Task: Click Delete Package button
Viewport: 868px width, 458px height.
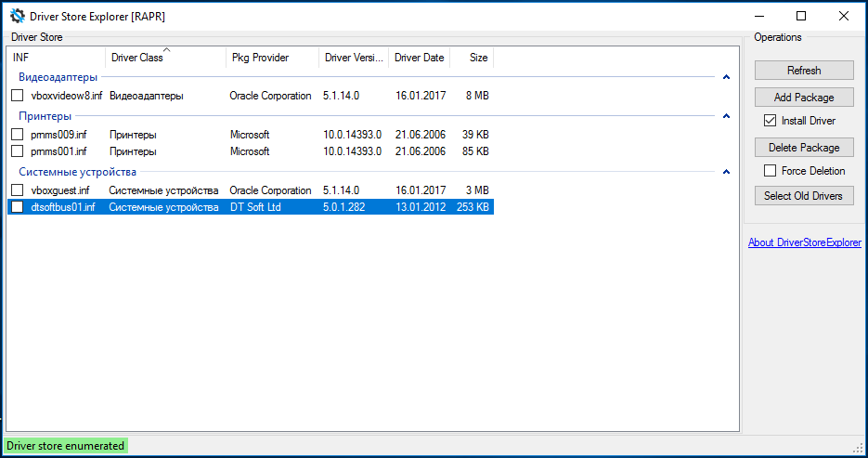Action: pos(804,147)
